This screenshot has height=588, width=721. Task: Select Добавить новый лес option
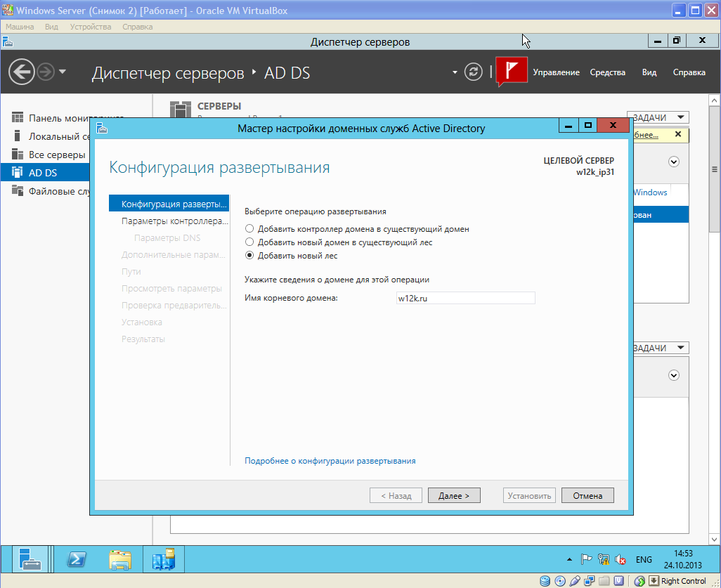[249, 255]
